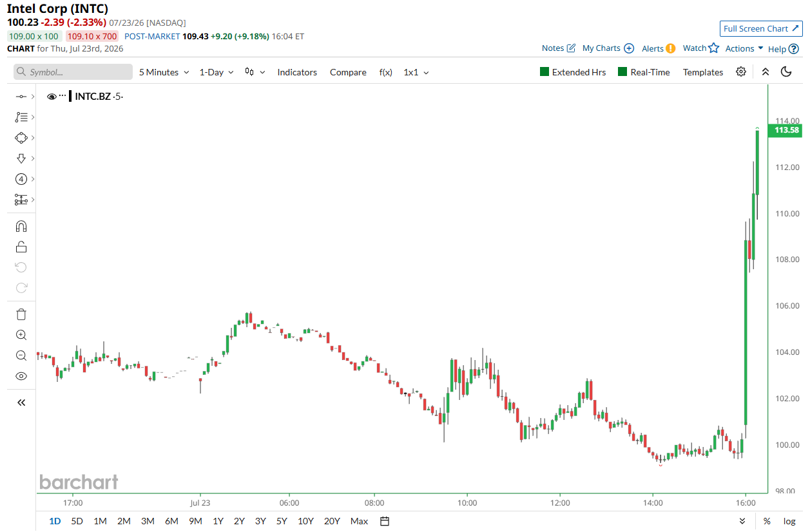Toggle log scale on price axis

(789, 521)
